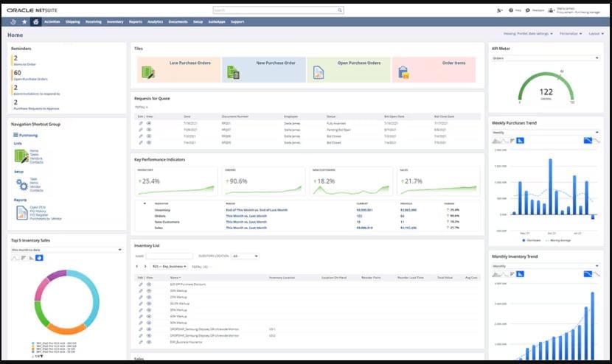Viewport: 612px width, 364px height.
Task: Click the Open Purchase Orders reminder link
Action: [x=30, y=80]
